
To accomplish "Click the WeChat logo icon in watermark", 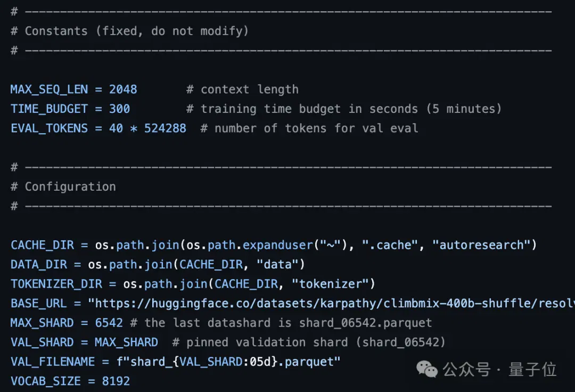I will (427, 369).
